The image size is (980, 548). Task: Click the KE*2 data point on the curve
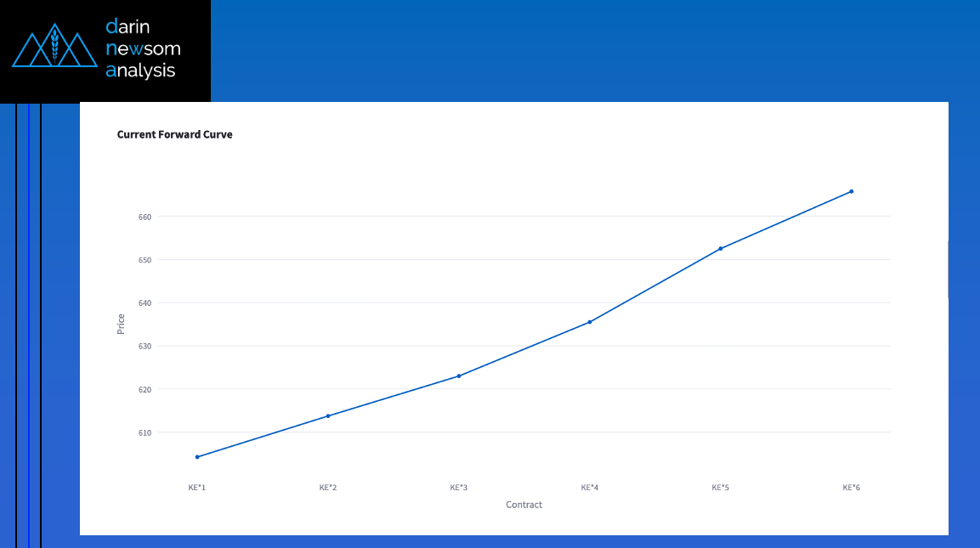pyautogui.click(x=328, y=415)
